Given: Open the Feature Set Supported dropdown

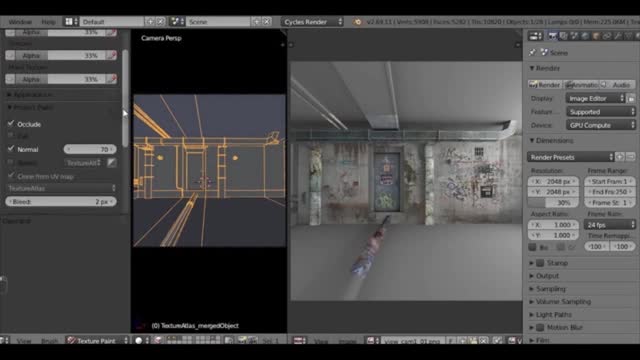Looking at the screenshot, I should (601, 112).
